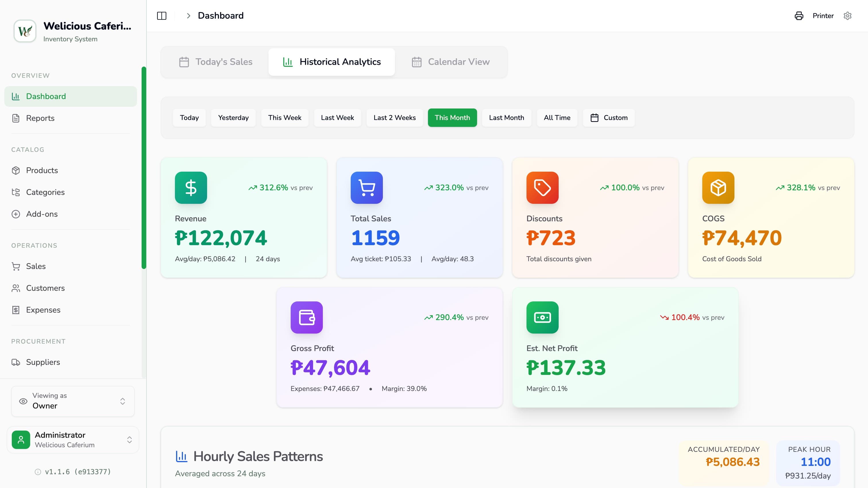Click the Total Sales cart icon

coord(367,187)
